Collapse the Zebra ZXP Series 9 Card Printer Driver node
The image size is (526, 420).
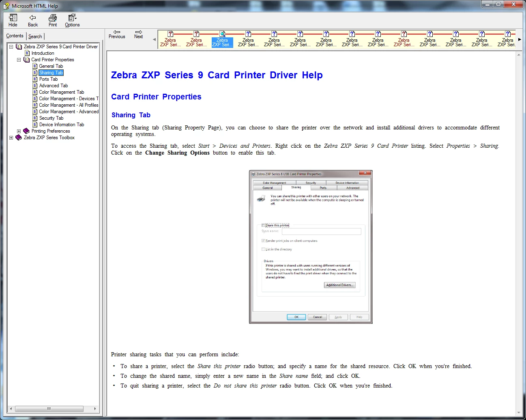11,47
